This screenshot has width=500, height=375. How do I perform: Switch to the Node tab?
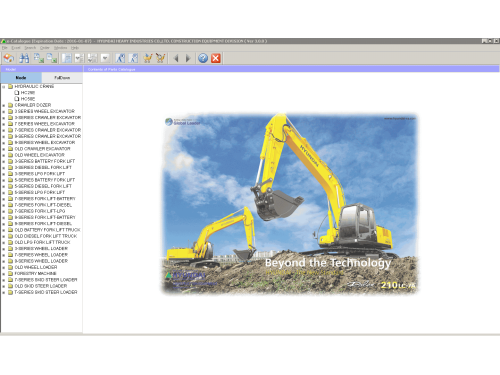(21, 78)
